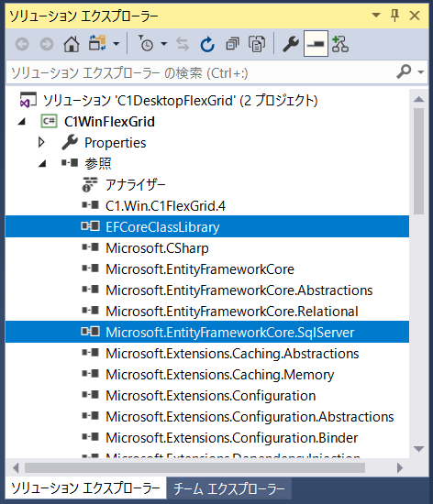The image size is (433, 504).
Task: Switch to the ソリューション エクスプローラー tab
Action: tap(85, 488)
